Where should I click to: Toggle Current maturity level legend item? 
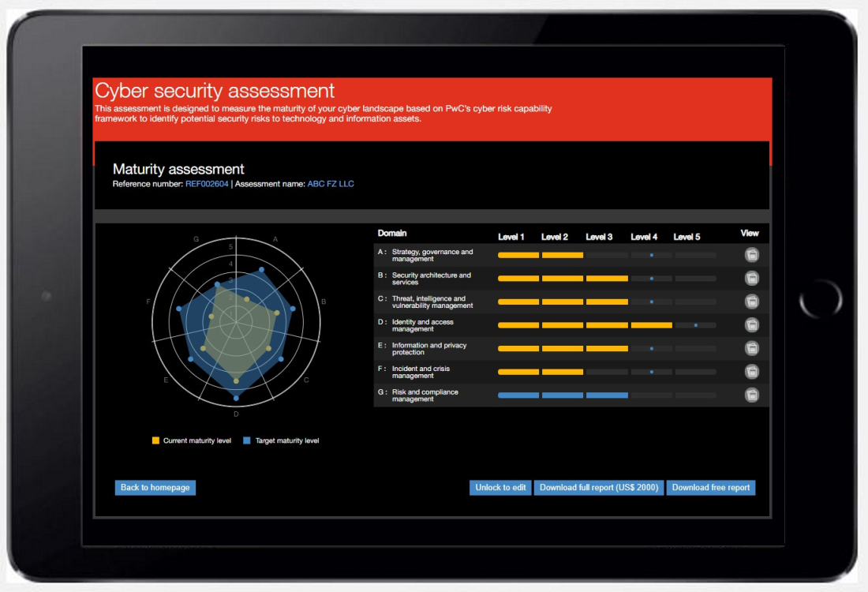[192, 440]
